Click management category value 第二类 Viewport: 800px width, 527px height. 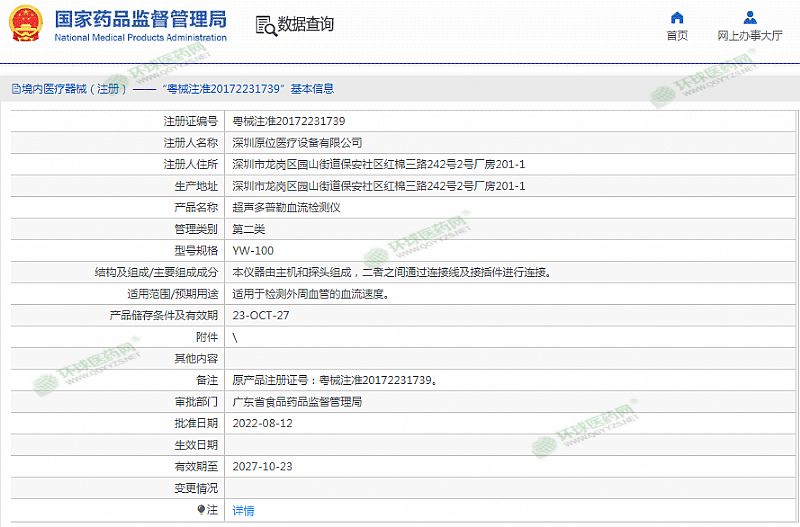click(x=248, y=229)
